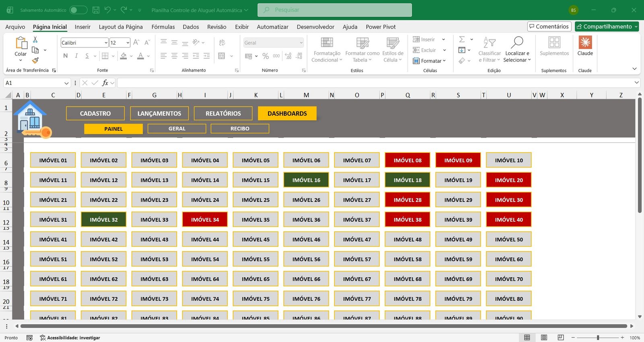Click the Clear eraser icon

pyautogui.click(x=462, y=61)
